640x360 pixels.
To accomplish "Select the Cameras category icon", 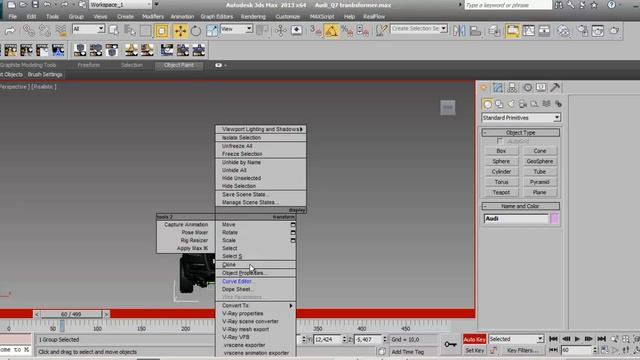I will [523, 104].
